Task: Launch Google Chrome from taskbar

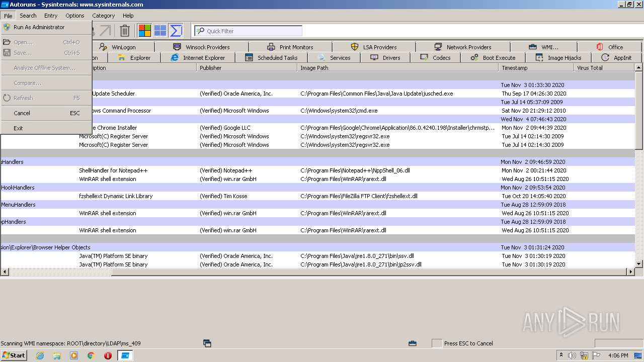Action: [x=91, y=355]
